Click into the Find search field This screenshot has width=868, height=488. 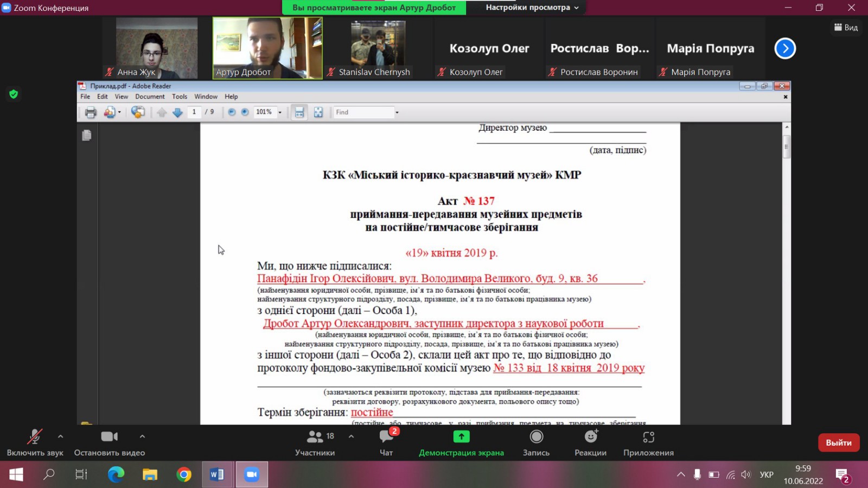click(363, 112)
